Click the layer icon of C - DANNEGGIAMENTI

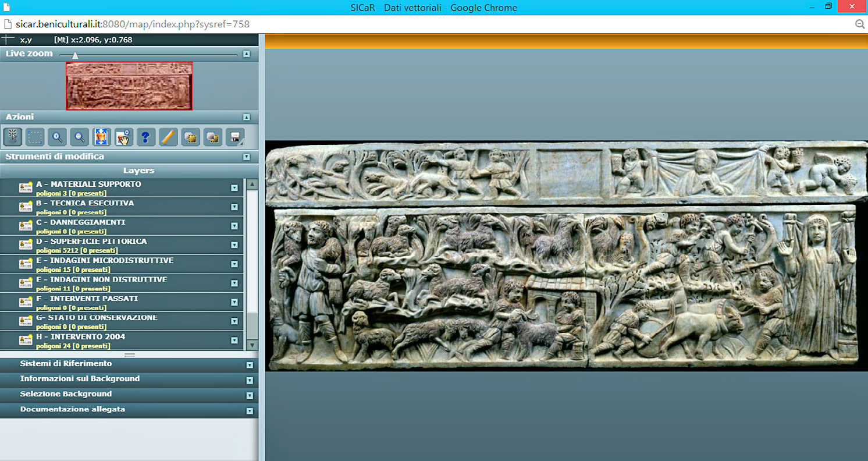[x=26, y=226]
